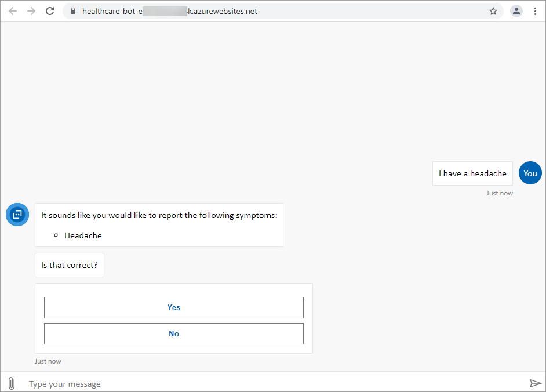Click the symptoms report message bubble
The image size is (546, 392).
tap(159, 225)
